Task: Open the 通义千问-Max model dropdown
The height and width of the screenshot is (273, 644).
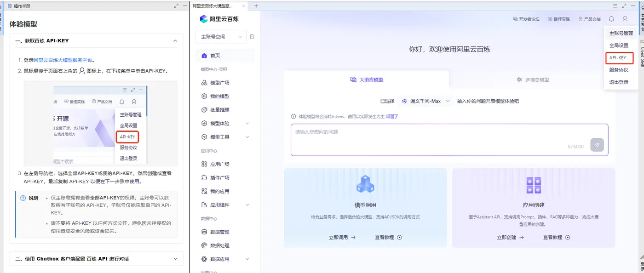Action: [426, 101]
